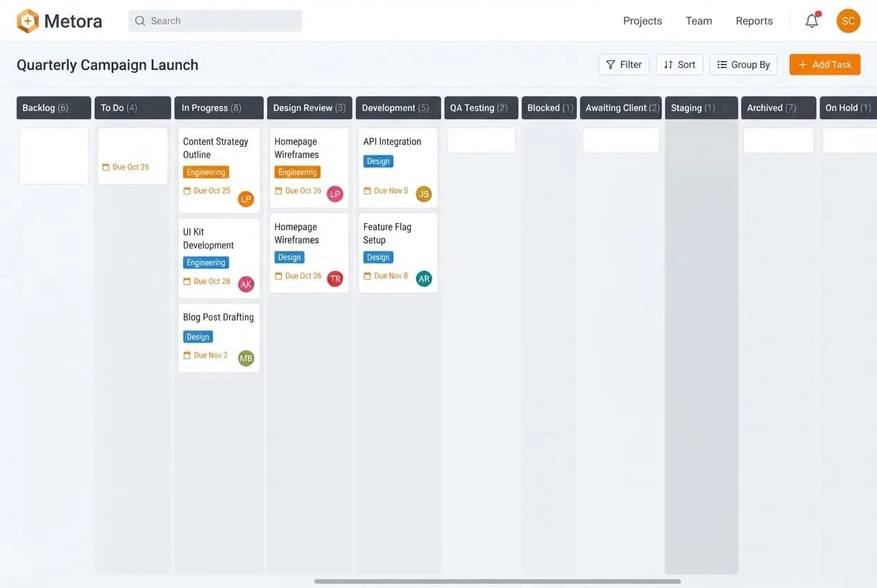The image size is (877, 588).
Task: Select the To Do column header
Action: pos(133,107)
